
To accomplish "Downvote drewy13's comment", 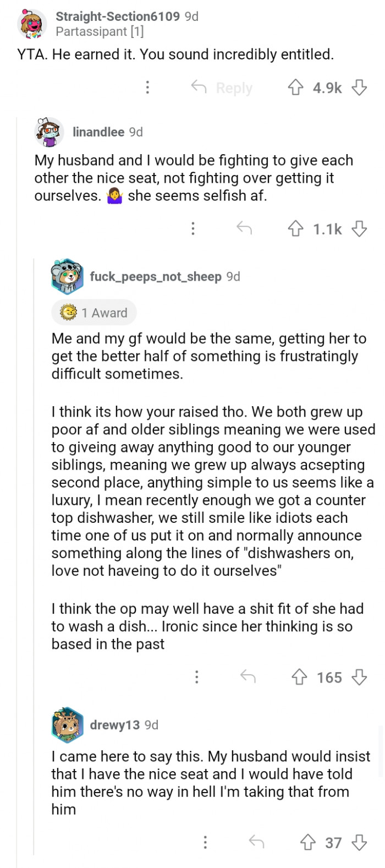I will (x=359, y=842).
